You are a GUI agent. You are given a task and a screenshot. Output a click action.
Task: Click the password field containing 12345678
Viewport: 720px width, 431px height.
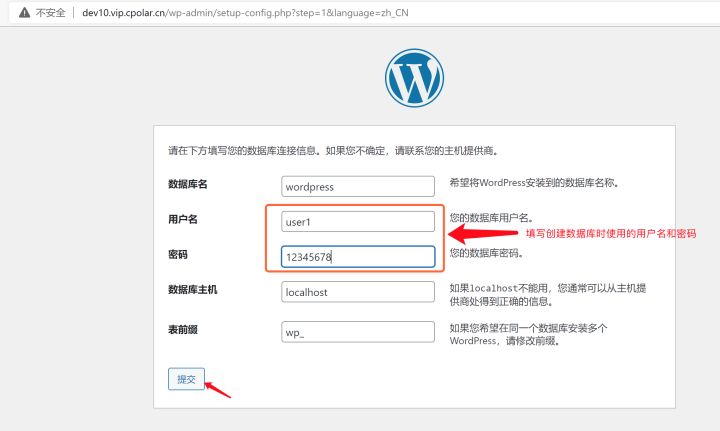click(x=358, y=257)
